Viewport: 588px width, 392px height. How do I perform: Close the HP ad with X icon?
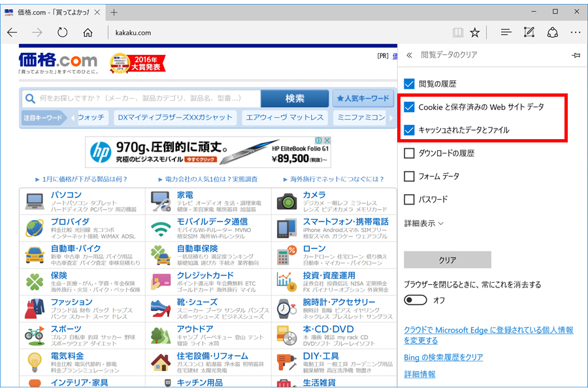pyautogui.click(x=327, y=140)
